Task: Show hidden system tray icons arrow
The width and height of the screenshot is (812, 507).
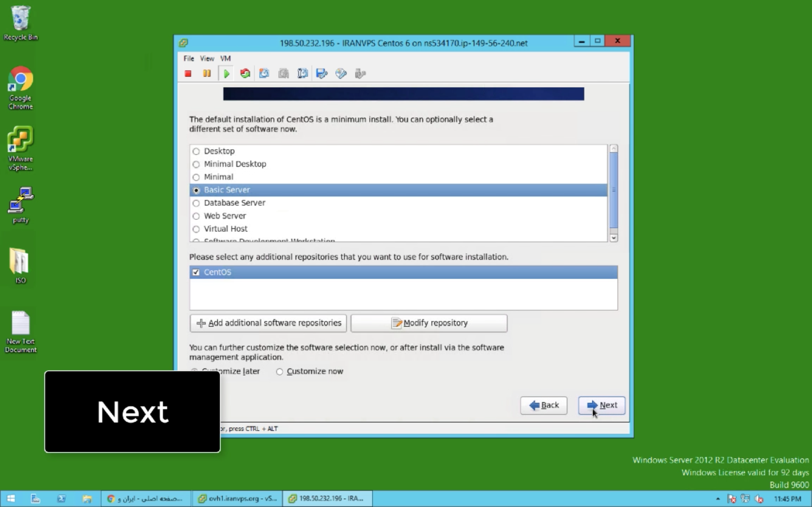Action: pos(718,499)
